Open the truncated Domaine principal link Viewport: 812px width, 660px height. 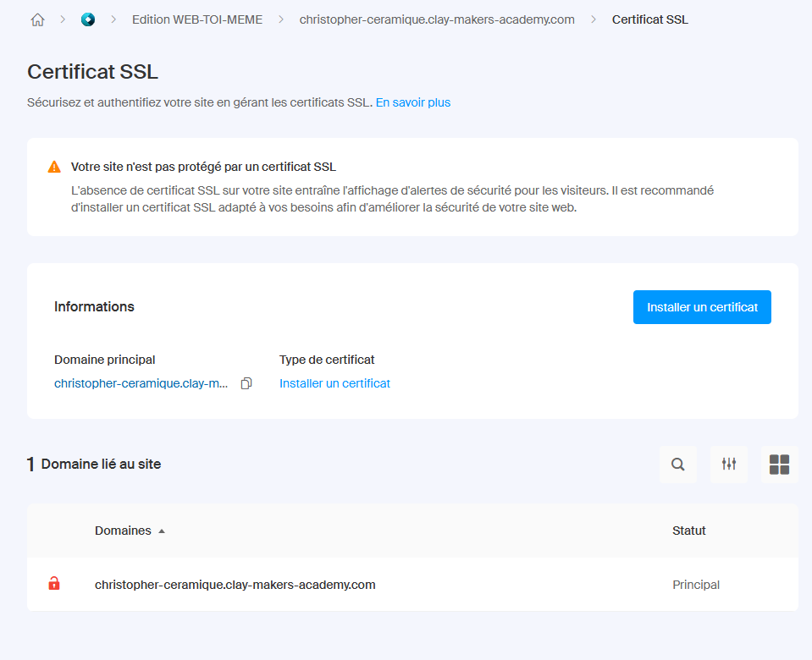tap(141, 383)
